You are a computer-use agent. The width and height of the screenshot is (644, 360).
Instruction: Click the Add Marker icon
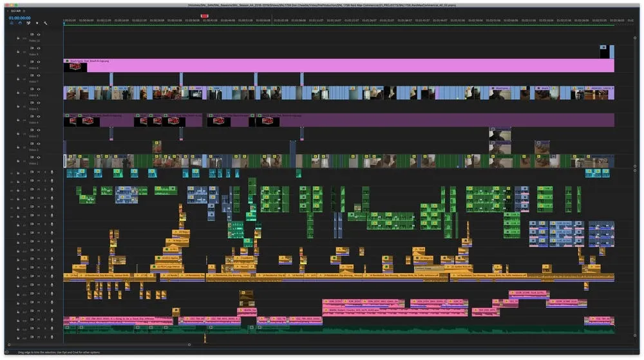click(37, 23)
